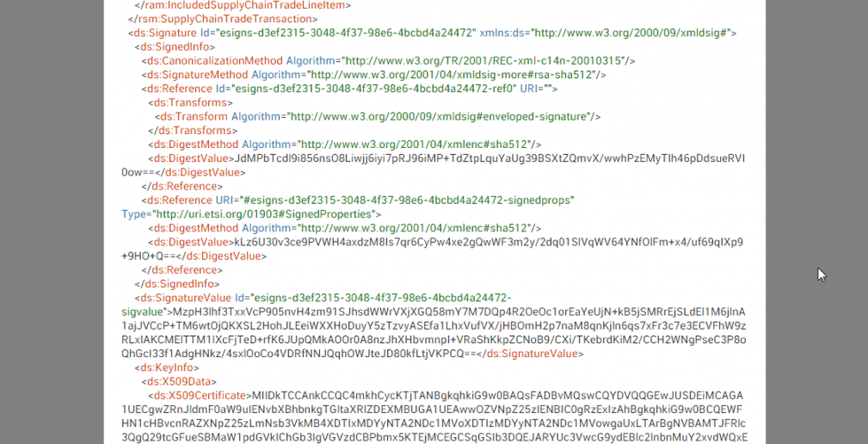Click the rsa-sha512 SignatureMethod algorithm URL
The width and height of the screenshot is (868, 444).
click(x=451, y=74)
